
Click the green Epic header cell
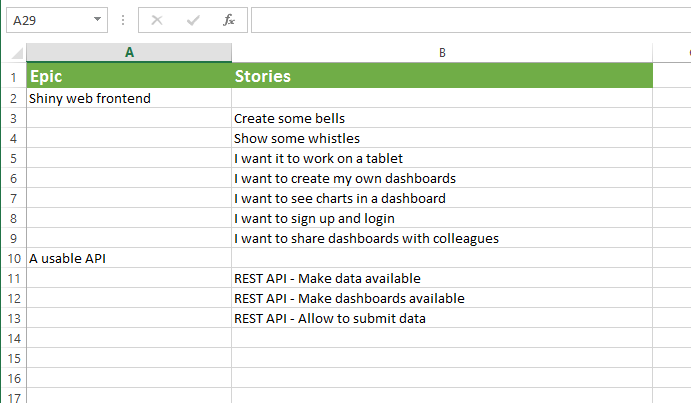click(x=129, y=76)
